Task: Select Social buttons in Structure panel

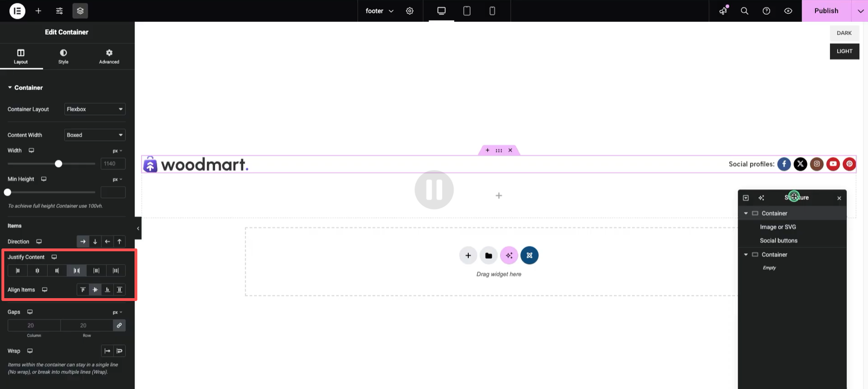Action: tap(779, 240)
